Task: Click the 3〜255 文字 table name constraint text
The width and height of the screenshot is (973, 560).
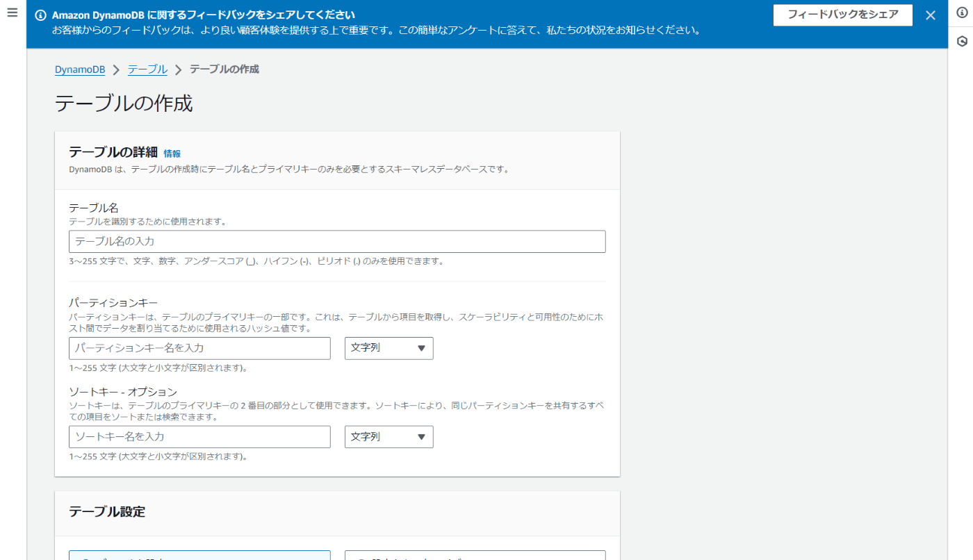Action: 256,261
